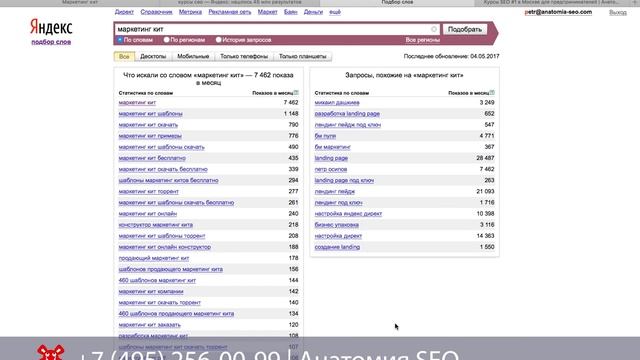Open the 'настройка директ' similar query
Viewport: 640px width, 360px height.
point(338,236)
